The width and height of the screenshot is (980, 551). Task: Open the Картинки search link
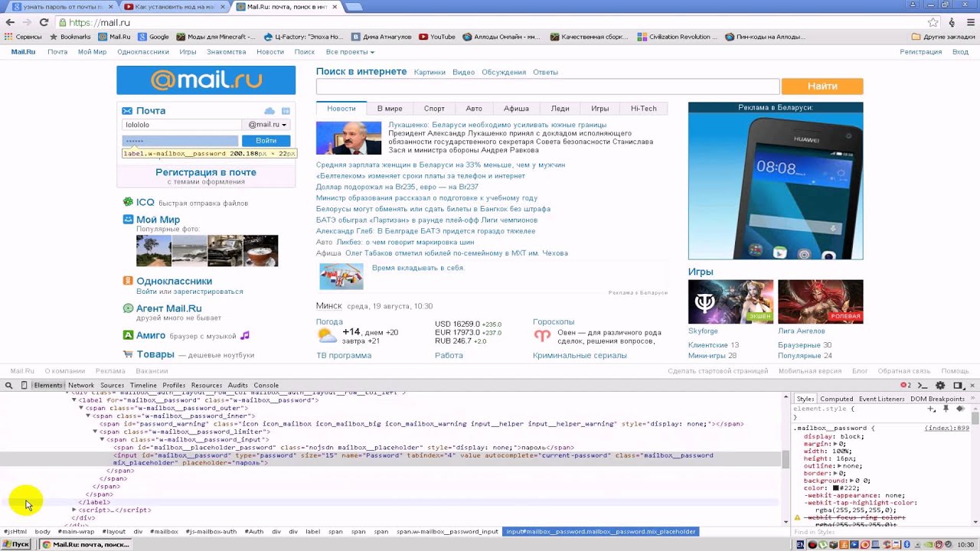tap(430, 72)
